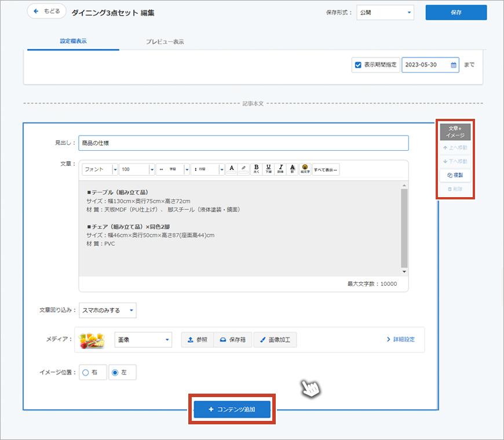
Task: Toggle bold (太く) formatting in editor toolbar
Action: [x=256, y=169]
